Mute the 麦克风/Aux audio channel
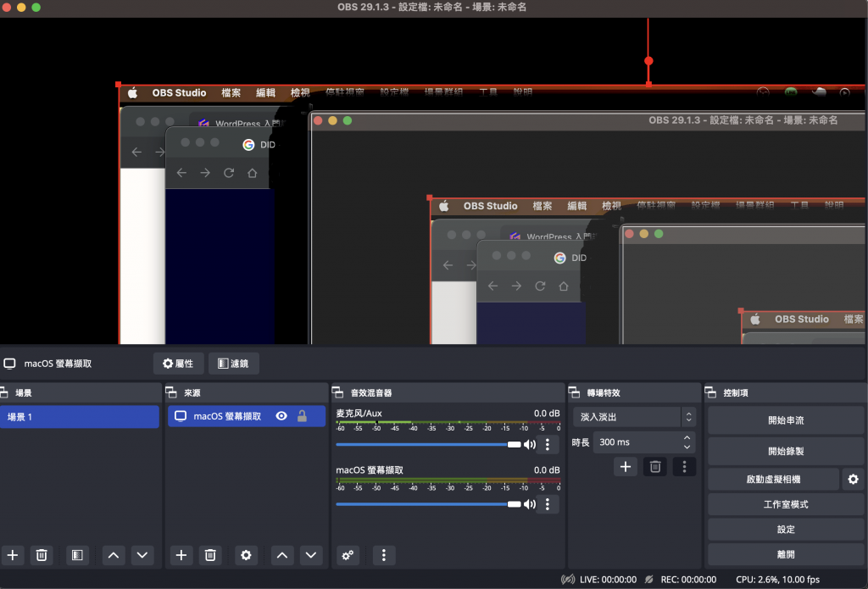Screen dimensions: 868x589 click(530, 444)
